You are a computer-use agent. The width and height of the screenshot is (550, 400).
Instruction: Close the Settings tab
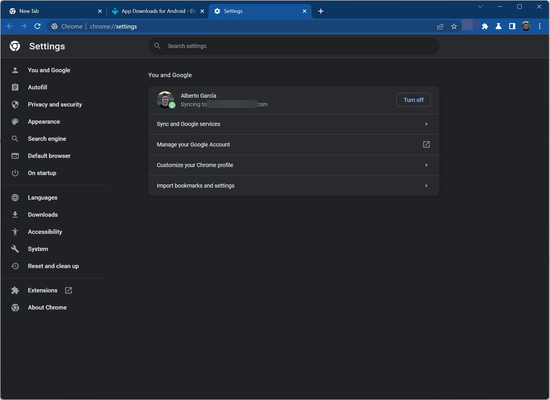click(x=304, y=11)
